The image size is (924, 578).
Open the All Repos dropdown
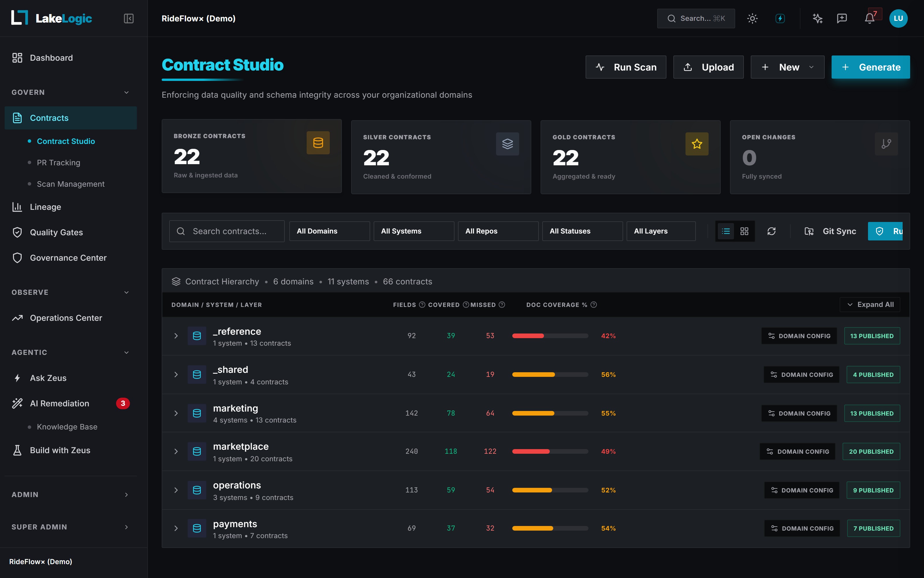click(498, 231)
